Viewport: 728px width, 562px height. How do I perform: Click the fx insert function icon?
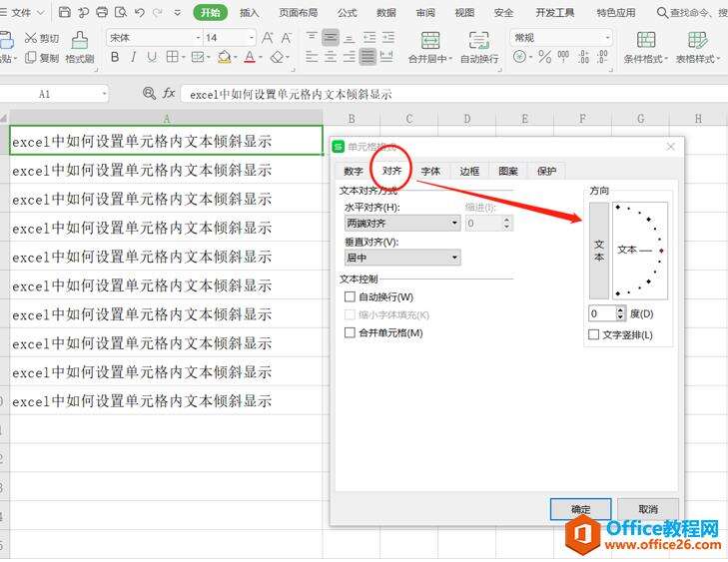tap(169, 93)
